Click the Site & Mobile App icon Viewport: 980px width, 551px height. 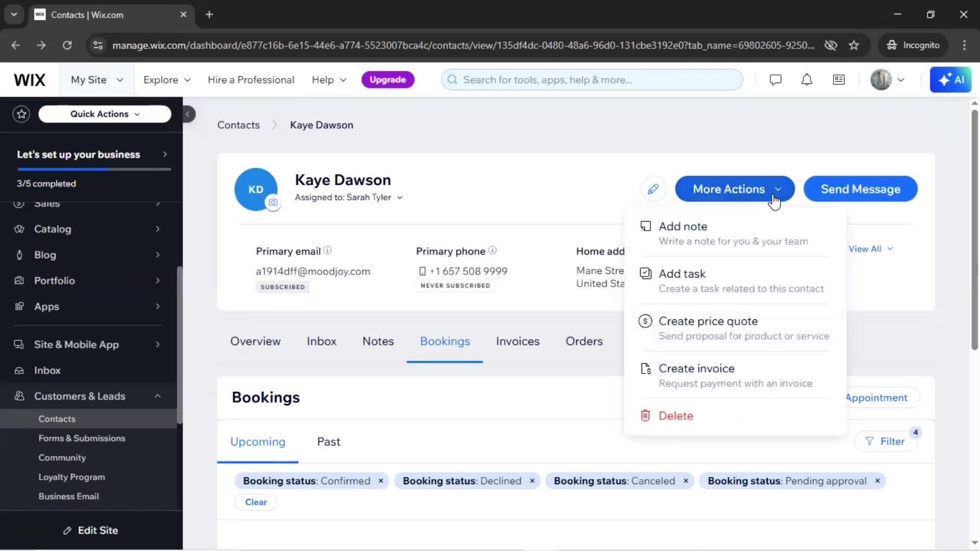tap(19, 344)
